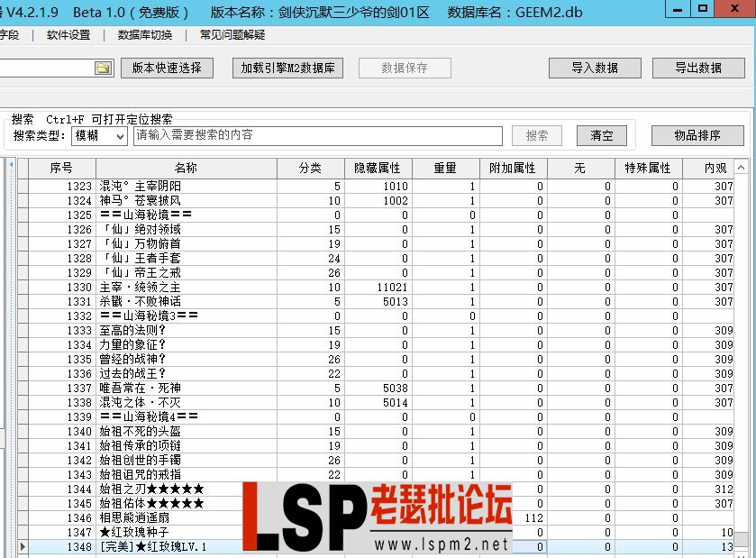The width and height of the screenshot is (756, 558).
Task: Click the row selector for row 1330
Action: 23,288
